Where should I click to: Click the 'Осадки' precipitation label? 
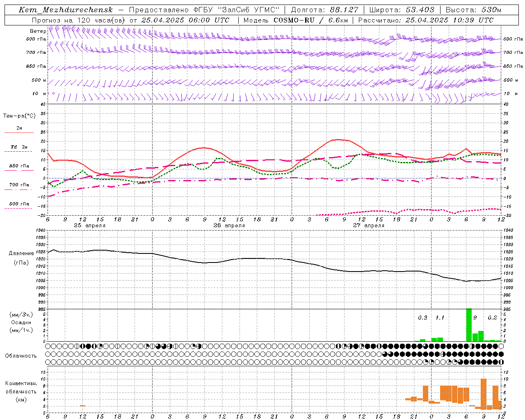[21, 322]
